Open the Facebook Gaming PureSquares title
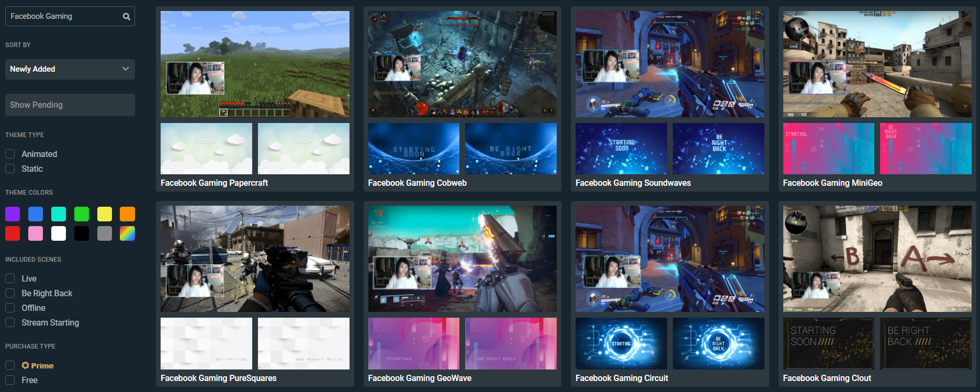The height and width of the screenshot is (392, 980). point(218,378)
